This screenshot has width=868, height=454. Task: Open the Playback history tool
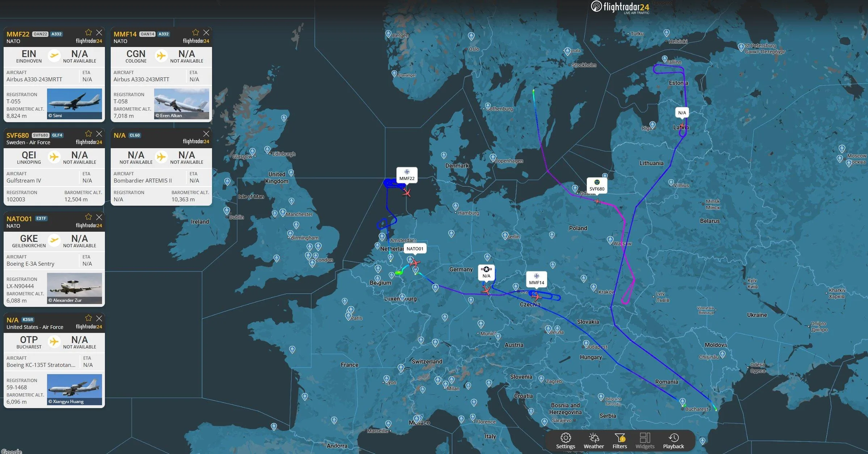pos(673,441)
